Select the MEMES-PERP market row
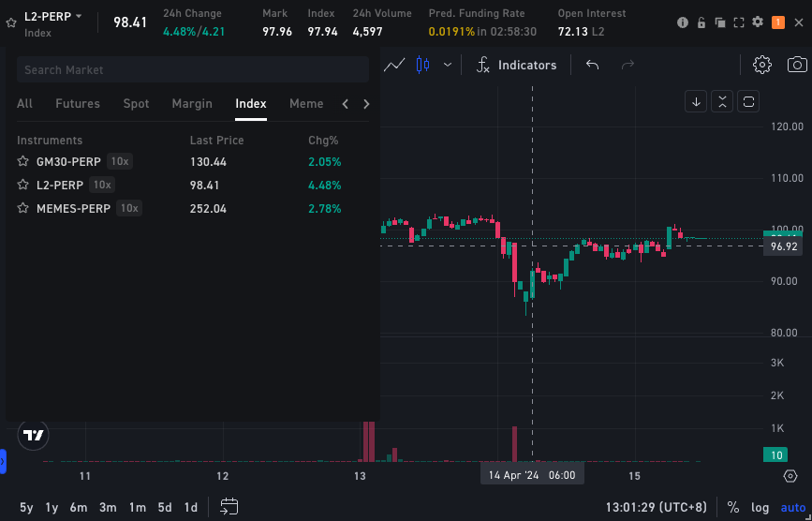 (x=193, y=208)
